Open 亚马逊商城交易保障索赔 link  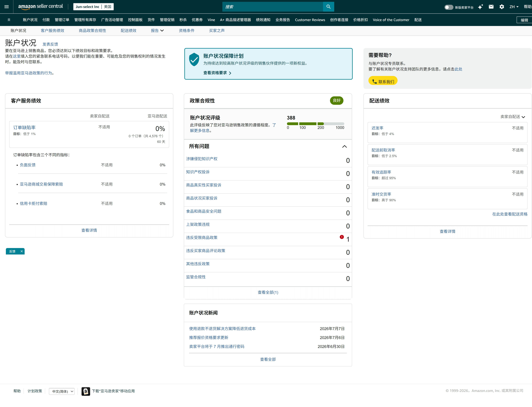41,184
